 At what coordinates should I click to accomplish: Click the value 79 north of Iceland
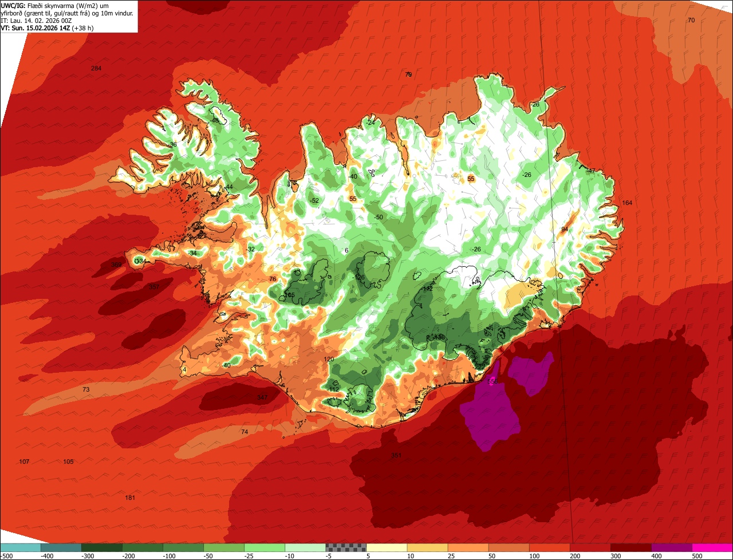408,74
